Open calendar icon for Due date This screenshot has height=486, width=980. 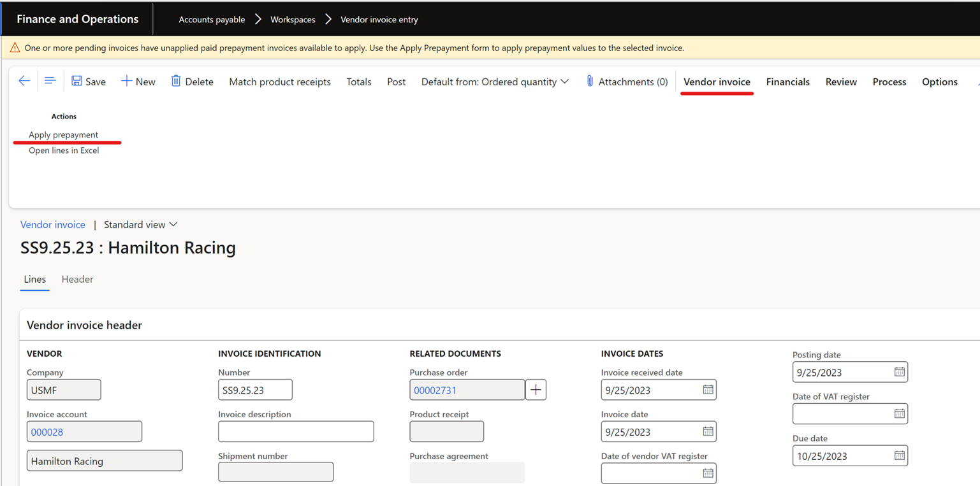pos(899,455)
